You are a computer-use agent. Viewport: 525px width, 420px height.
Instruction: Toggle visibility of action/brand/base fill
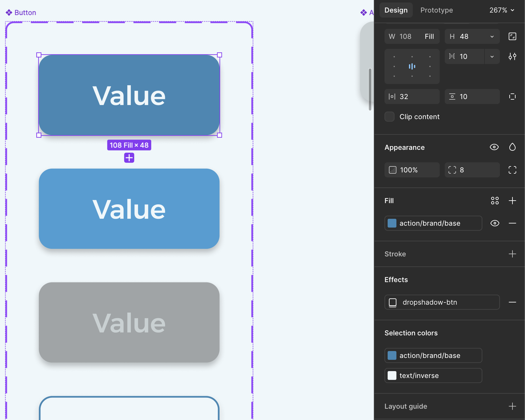(x=495, y=223)
